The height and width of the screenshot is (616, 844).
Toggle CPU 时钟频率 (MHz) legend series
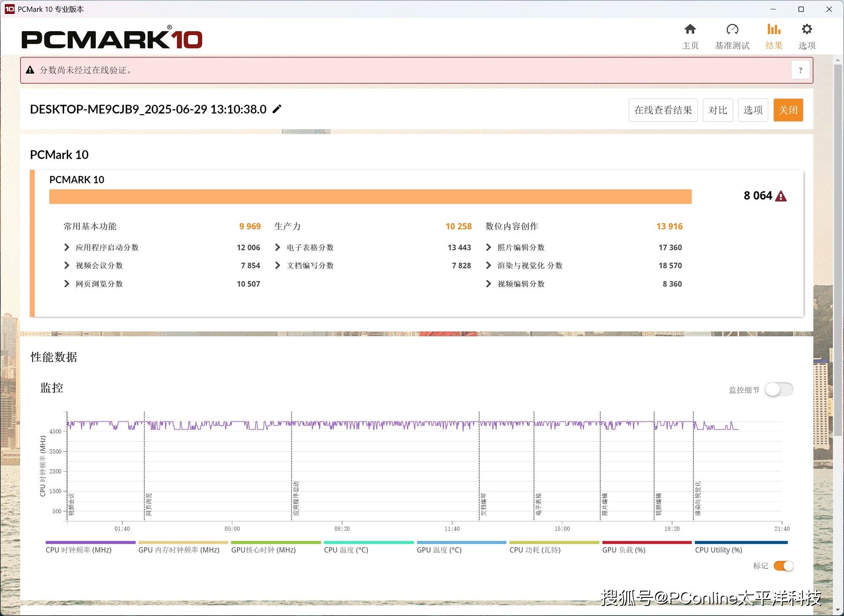coord(78,550)
